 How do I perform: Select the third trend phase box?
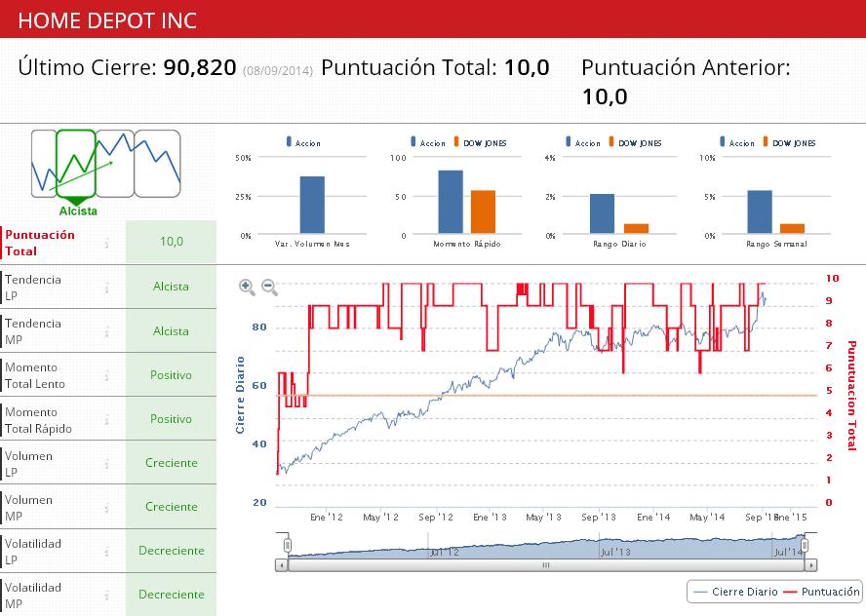coord(115,164)
